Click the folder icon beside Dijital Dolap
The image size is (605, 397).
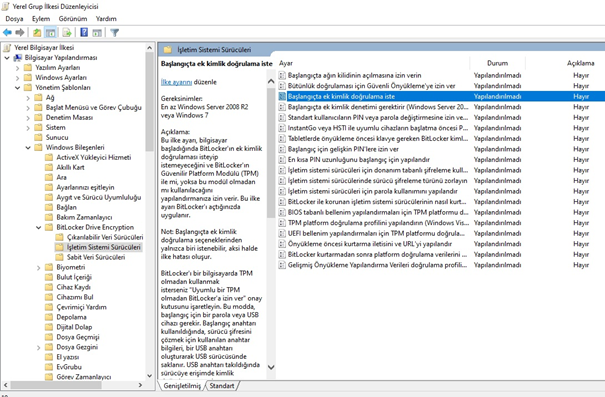(x=49, y=327)
